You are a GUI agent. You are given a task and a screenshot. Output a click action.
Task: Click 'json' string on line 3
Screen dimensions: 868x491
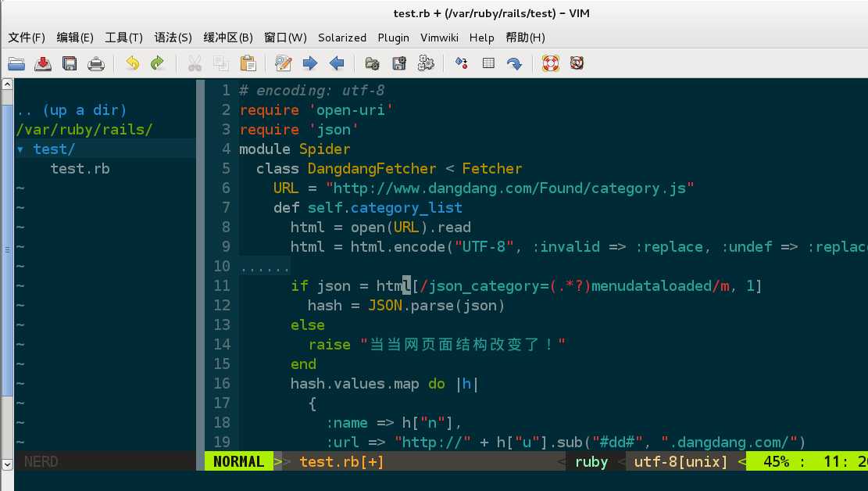[334, 130]
